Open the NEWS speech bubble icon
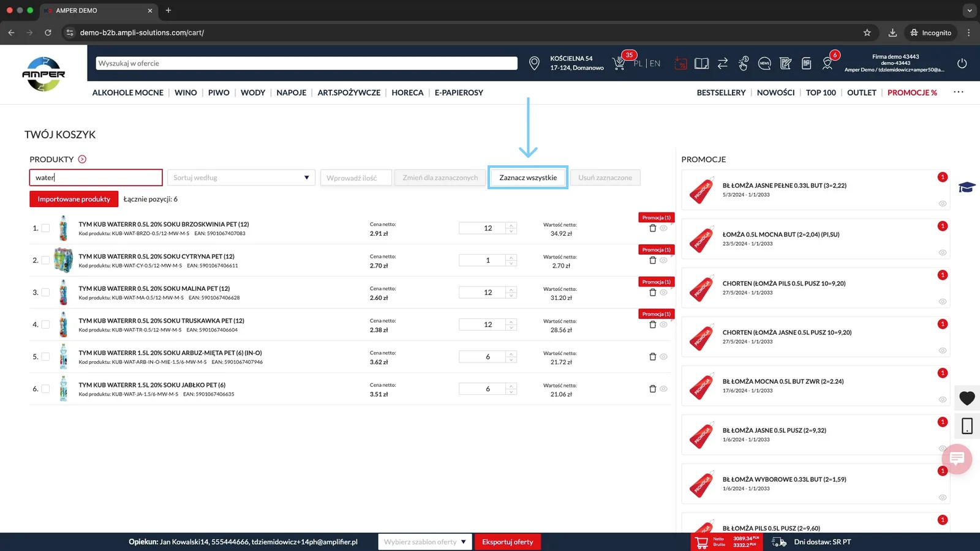Screen dimensions: 980x551 click(x=764, y=63)
